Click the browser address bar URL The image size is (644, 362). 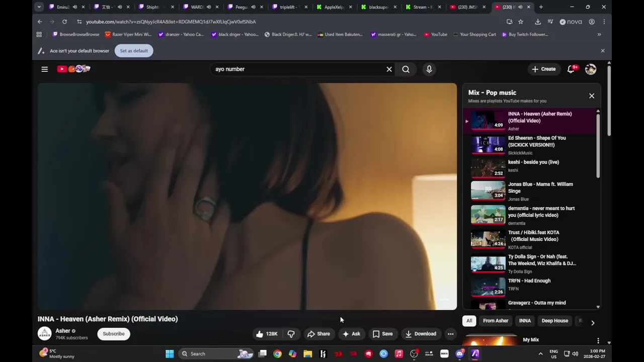click(x=171, y=22)
